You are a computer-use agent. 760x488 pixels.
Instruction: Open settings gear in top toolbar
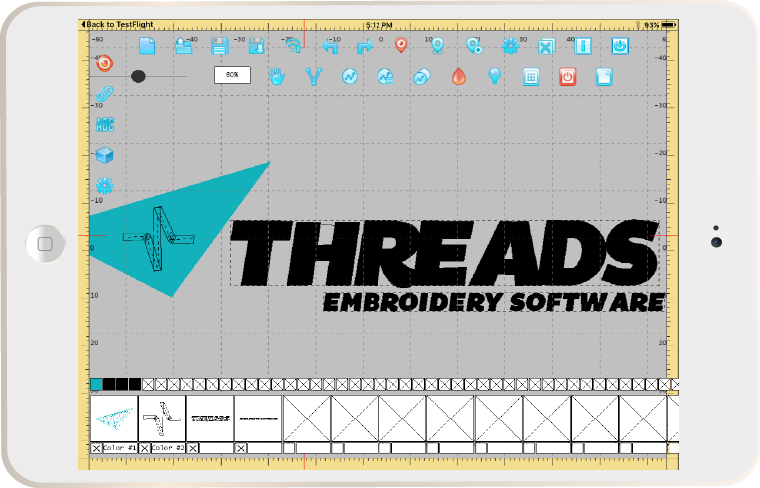click(x=510, y=46)
